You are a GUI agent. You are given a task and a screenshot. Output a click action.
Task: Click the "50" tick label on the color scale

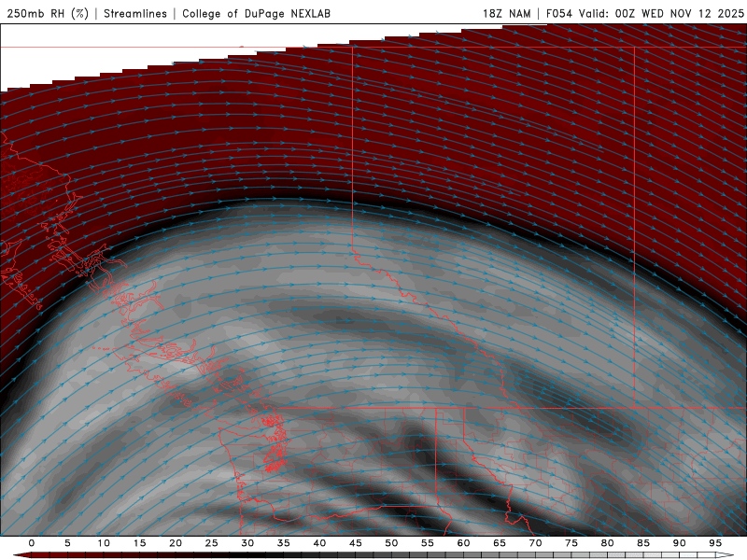pyautogui.click(x=391, y=543)
